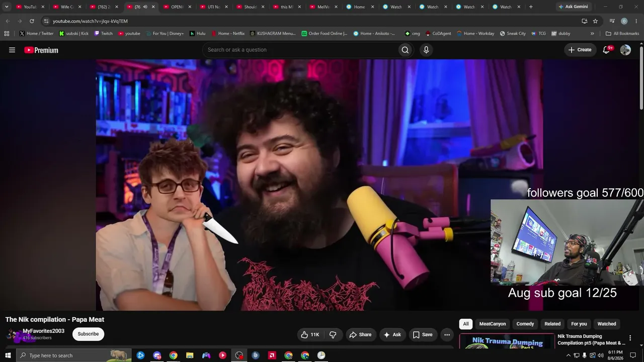Show hidden system tray icons
Image resolution: width=644 pixels, height=362 pixels.
[569, 355]
